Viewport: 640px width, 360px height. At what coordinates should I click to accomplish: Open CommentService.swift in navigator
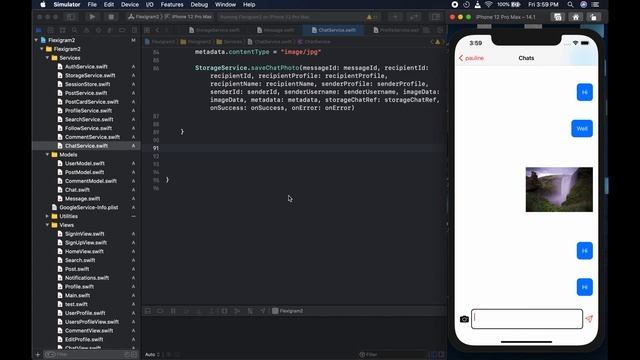tap(92, 137)
